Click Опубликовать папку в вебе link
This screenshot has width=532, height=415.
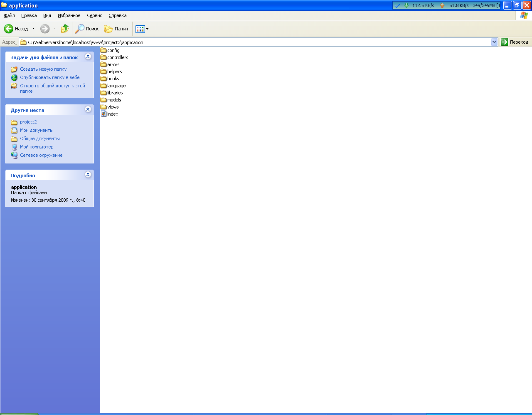50,77
